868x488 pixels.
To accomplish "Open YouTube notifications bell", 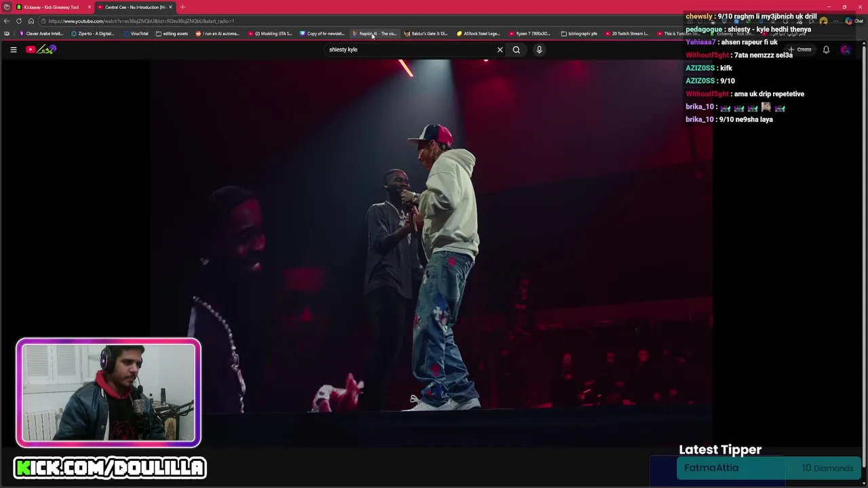I will point(826,49).
